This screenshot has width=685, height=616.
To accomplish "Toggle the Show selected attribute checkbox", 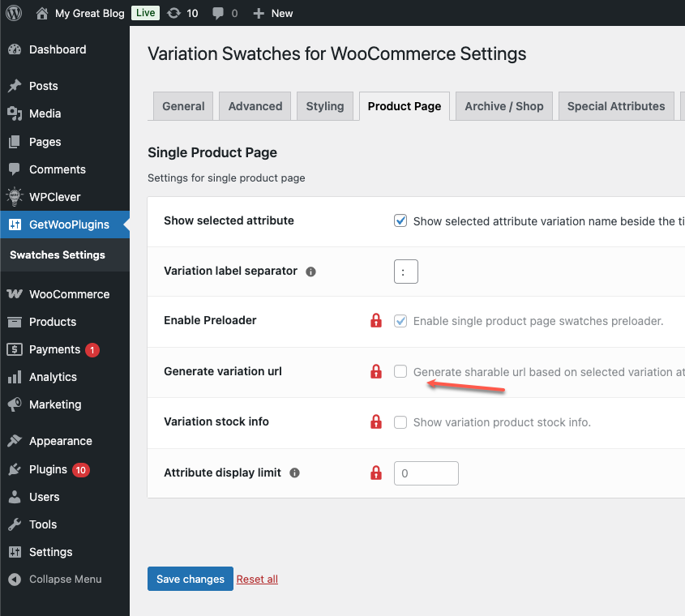I will coord(400,220).
